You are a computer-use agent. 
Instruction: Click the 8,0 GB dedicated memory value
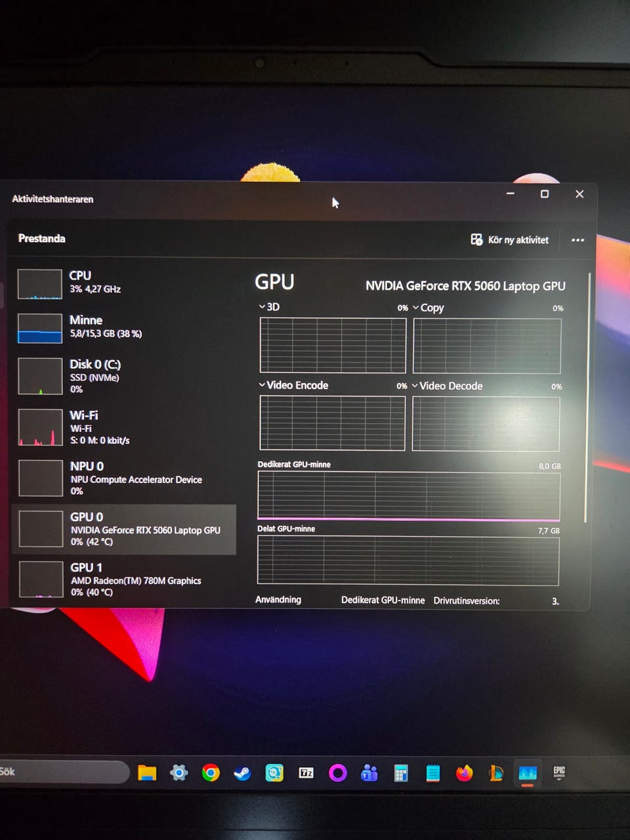550,466
